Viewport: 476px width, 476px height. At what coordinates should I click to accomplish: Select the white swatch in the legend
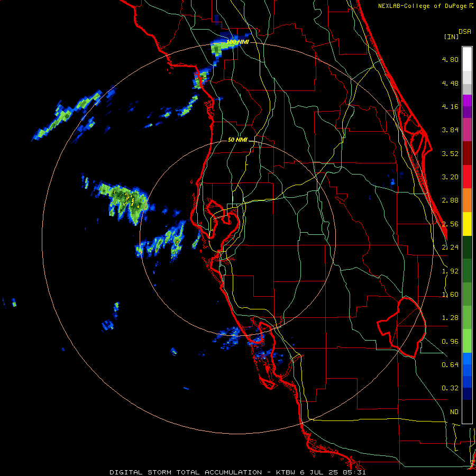(x=467, y=59)
